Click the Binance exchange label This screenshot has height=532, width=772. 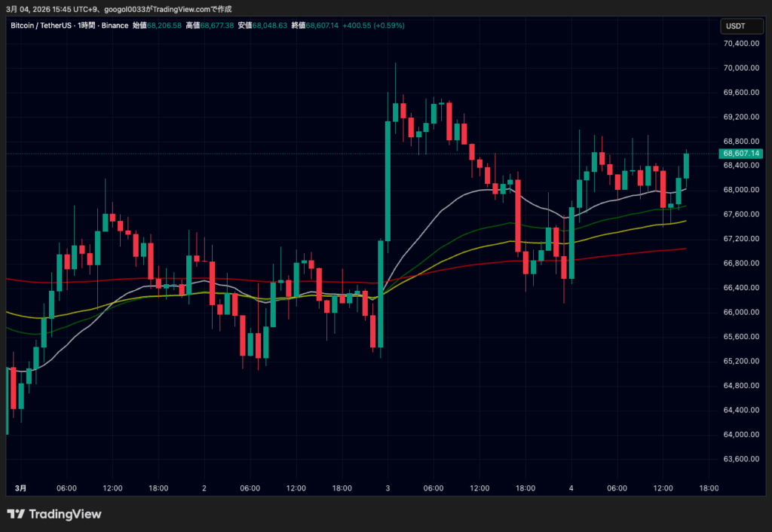(115, 25)
